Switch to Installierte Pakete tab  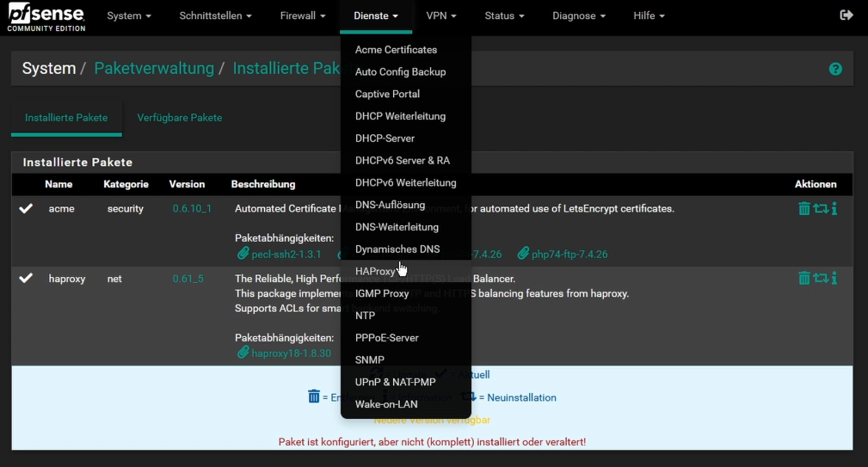point(66,117)
